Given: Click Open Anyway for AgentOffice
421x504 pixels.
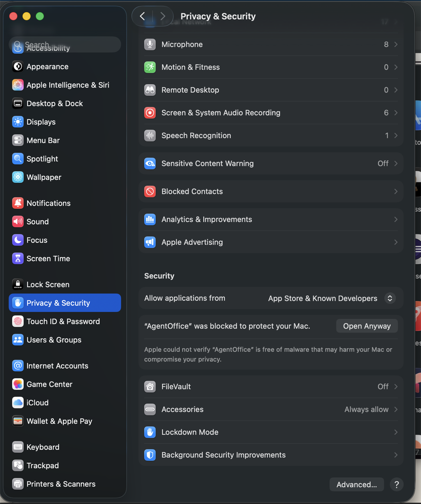Looking at the screenshot, I should (367, 326).
